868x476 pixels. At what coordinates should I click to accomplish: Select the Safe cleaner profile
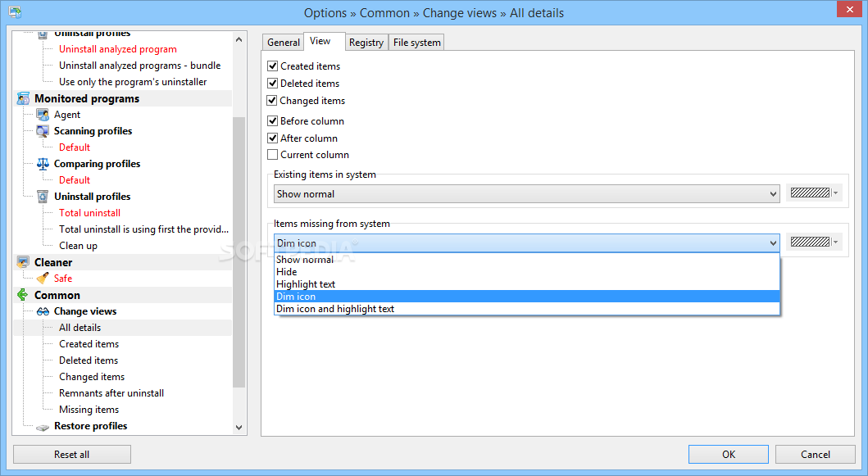tap(63, 279)
